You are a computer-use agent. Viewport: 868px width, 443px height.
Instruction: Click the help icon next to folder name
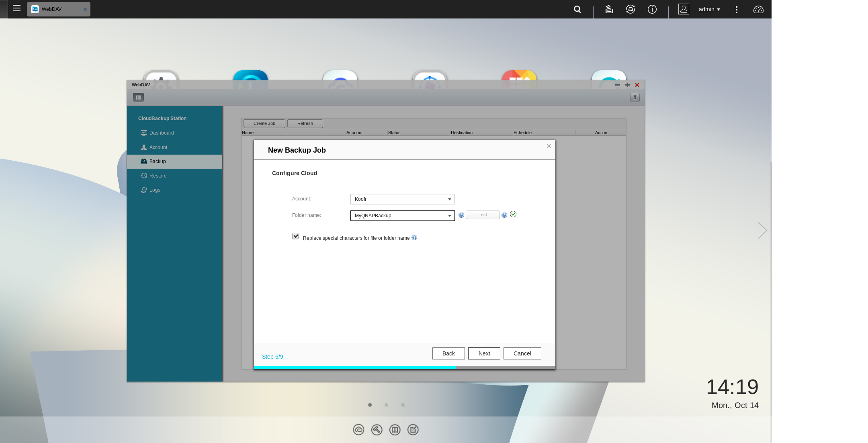point(461,215)
